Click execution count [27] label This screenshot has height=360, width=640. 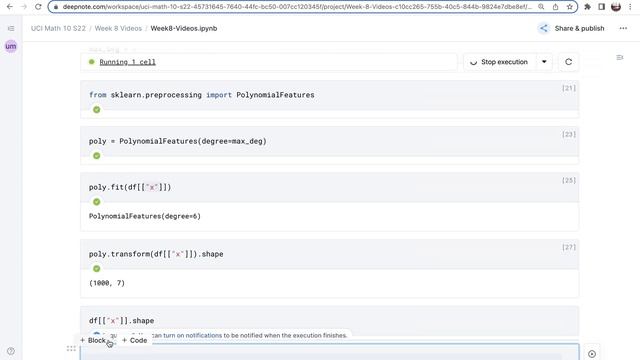coord(569,247)
